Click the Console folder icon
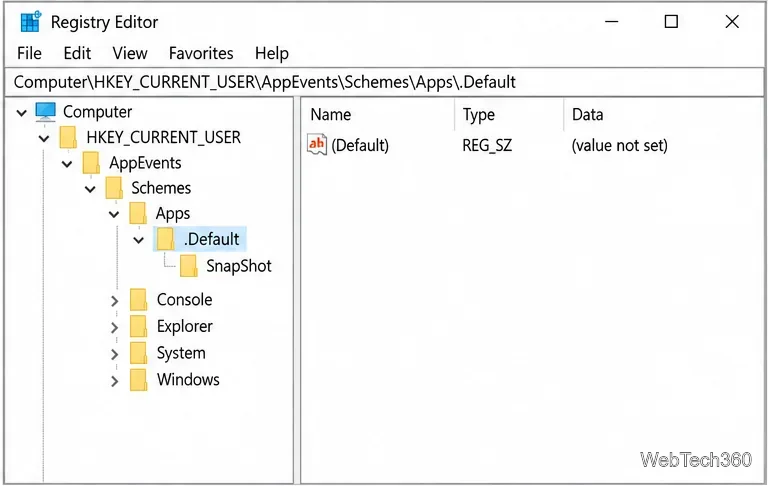Image resolution: width=768 pixels, height=486 pixels. (139, 299)
